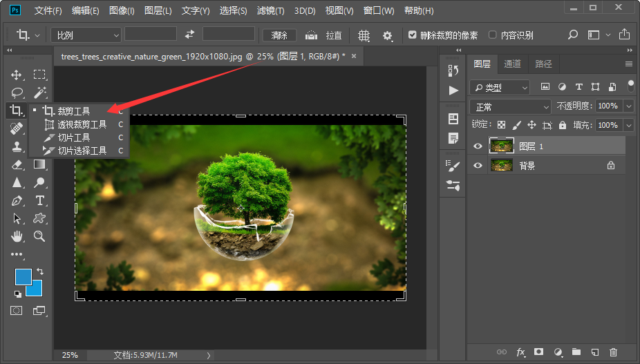This screenshot has height=364, width=640.
Task: Select the Hand tool
Action: [x=17, y=236]
